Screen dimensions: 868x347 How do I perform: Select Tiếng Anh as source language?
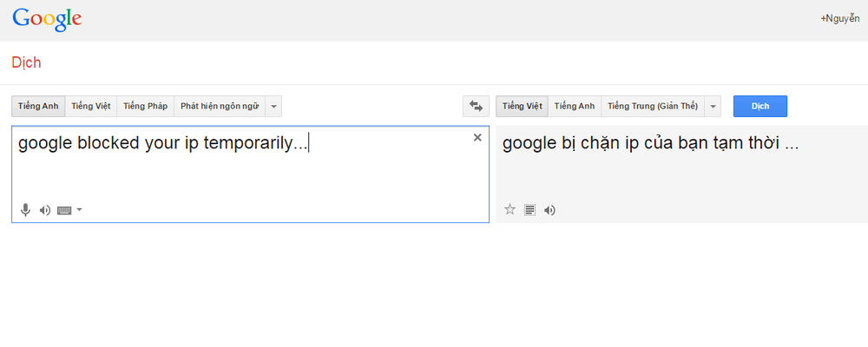tap(38, 106)
